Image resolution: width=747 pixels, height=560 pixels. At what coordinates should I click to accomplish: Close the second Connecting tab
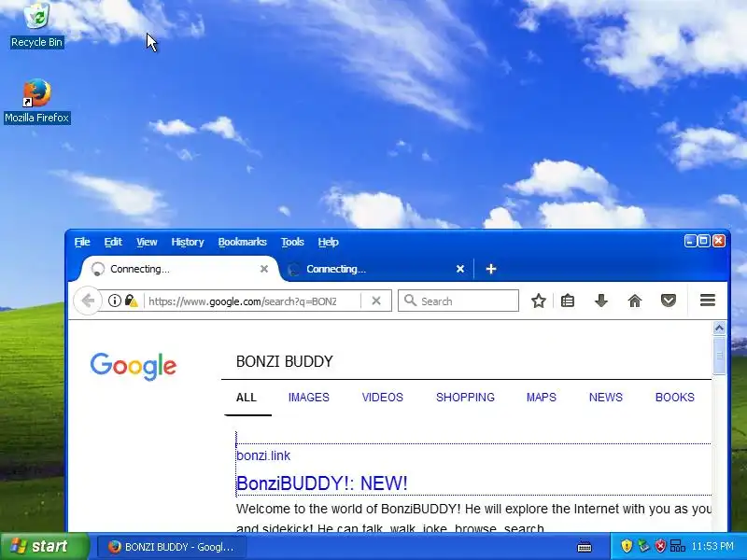460,269
